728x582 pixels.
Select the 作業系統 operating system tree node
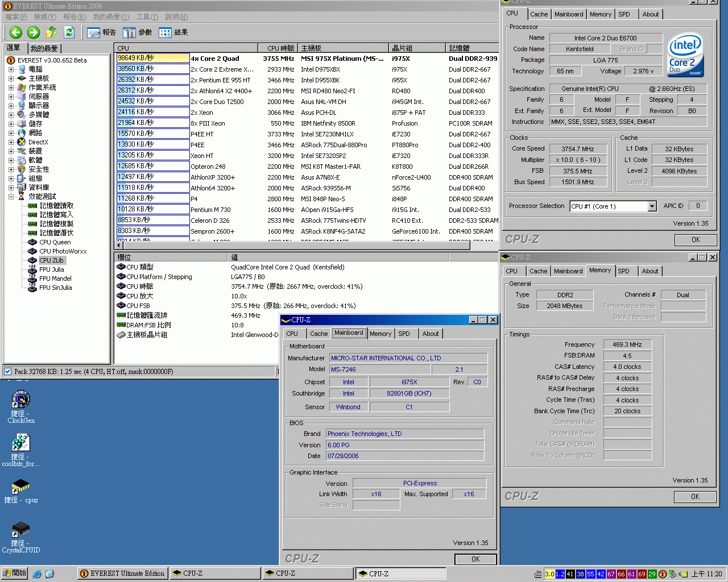(x=42, y=88)
